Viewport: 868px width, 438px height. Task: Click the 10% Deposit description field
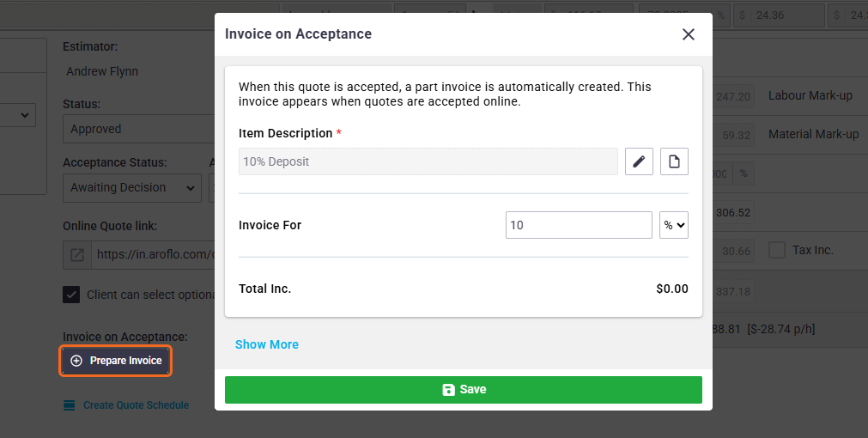(428, 161)
